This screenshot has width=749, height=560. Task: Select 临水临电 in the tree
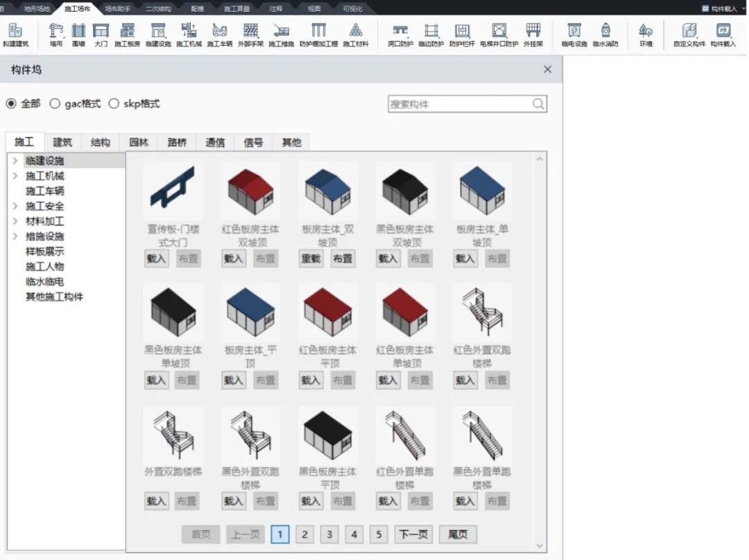click(45, 281)
